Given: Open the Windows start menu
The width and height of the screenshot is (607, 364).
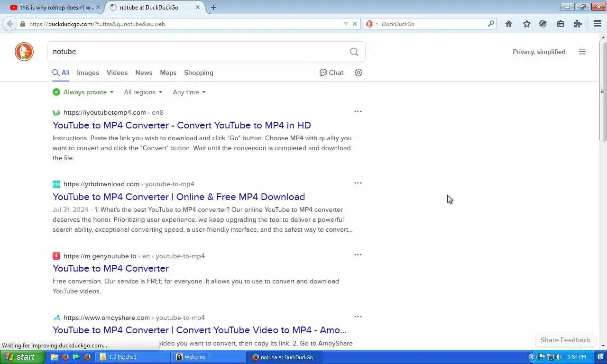Looking at the screenshot, I should pyautogui.click(x=22, y=357).
